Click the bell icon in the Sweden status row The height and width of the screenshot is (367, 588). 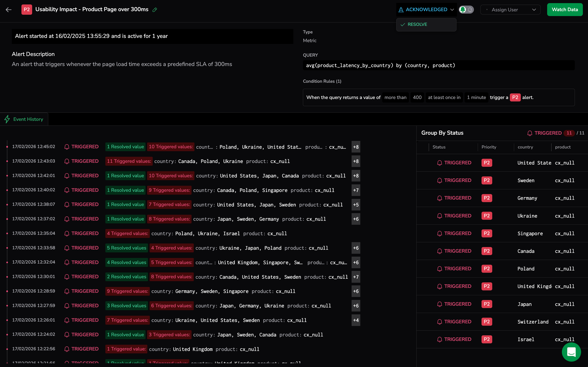point(439,181)
